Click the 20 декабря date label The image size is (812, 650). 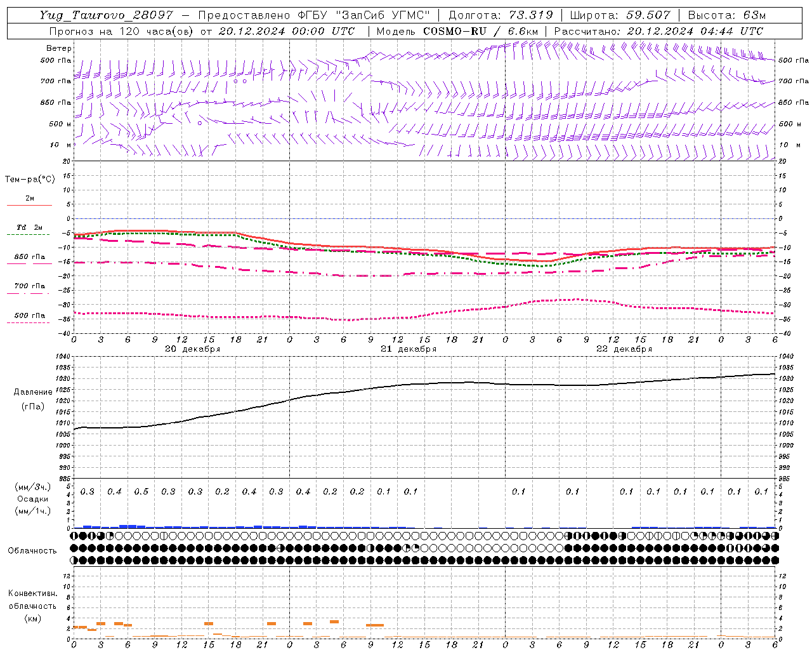point(193,349)
